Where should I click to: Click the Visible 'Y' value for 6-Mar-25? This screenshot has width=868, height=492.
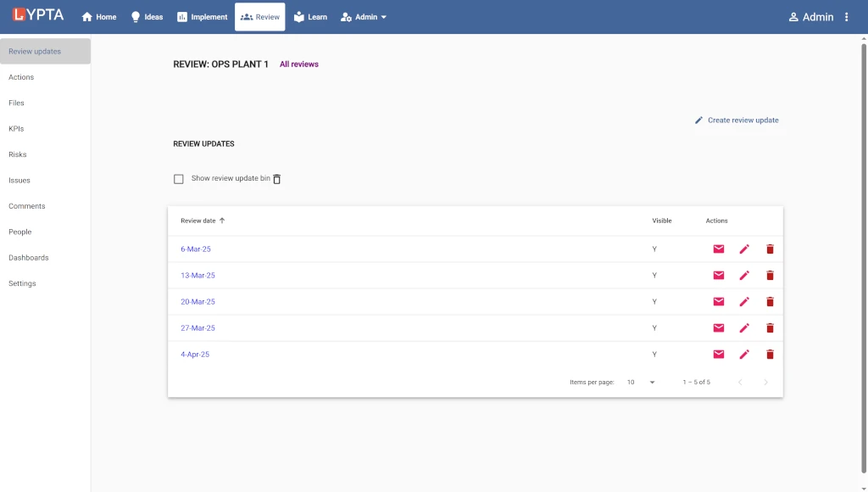[x=654, y=249]
